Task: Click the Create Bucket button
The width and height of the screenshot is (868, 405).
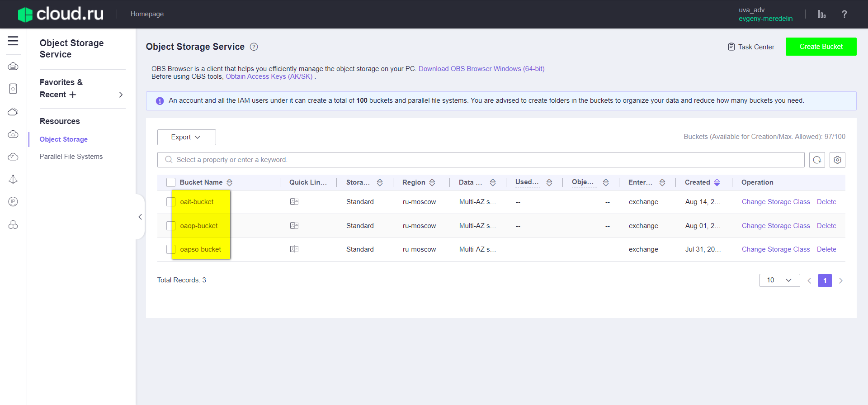Action: tap(821, 47)
